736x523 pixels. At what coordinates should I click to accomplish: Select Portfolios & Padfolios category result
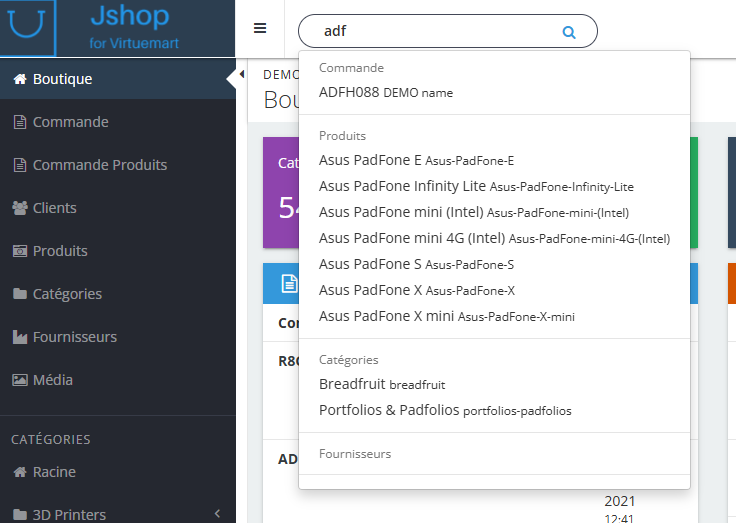[445, 410]
